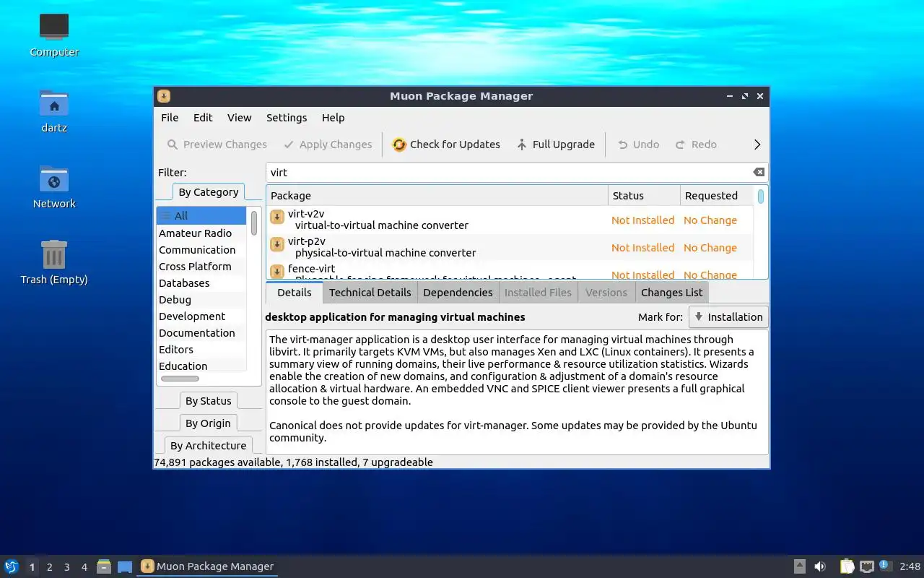Switch to the Dependencies tab
The image size is (924, 578).
[458, 293]
